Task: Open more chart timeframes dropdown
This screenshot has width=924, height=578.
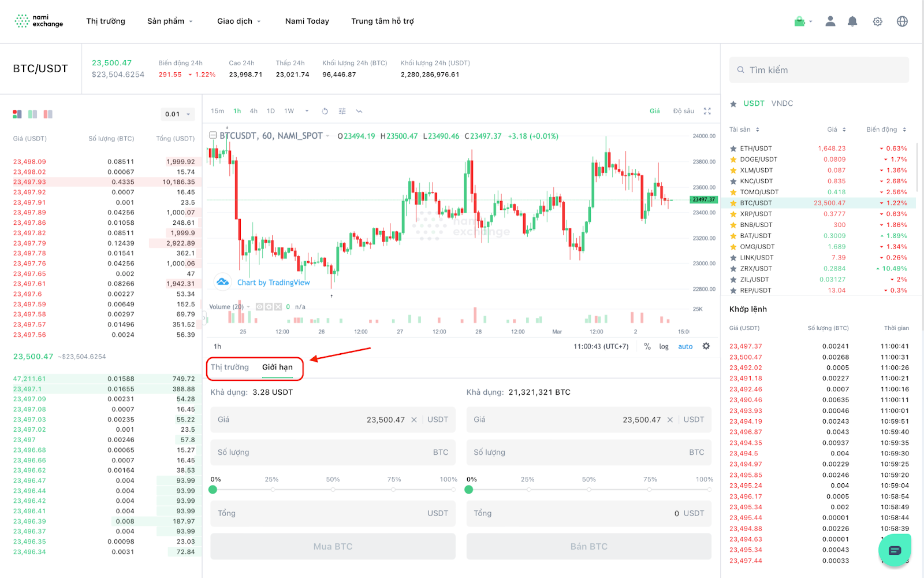Action: click(x=307, y=111)
